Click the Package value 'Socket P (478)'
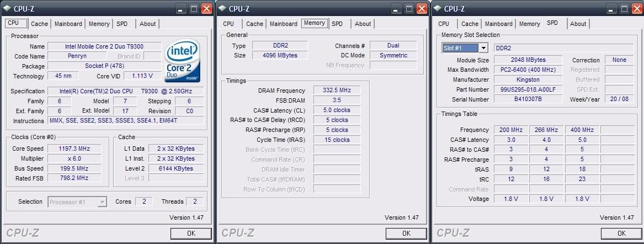Viewport: 644px width, 244px height. [104, 66]
